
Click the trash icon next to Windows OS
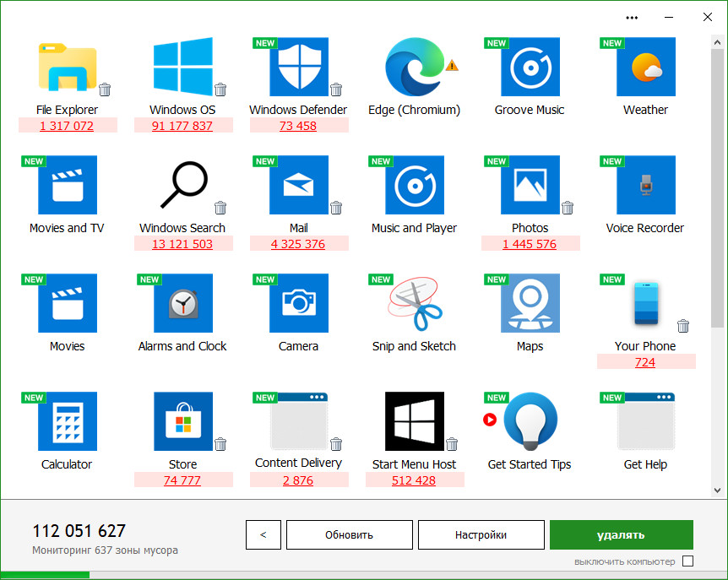pyautogui.click(x=220, y=89)
